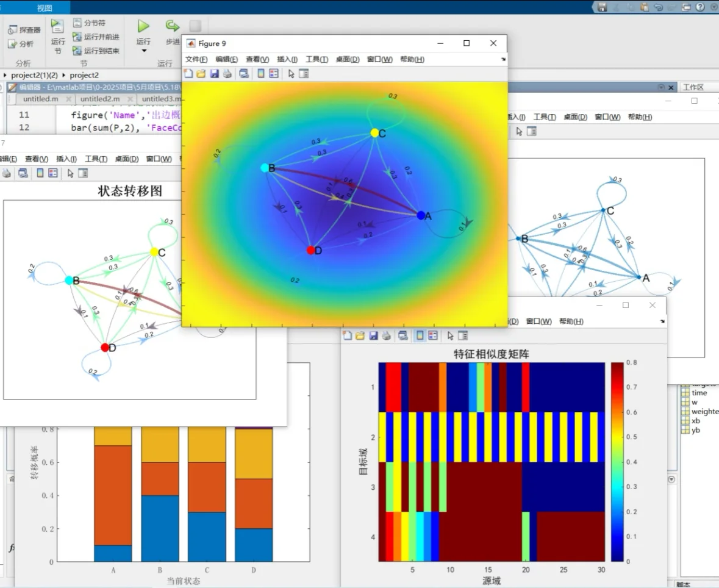Click Save icon in heatmap figure toolbar
The height and width of the screenshot is (588, 719).
pos(374,335)
